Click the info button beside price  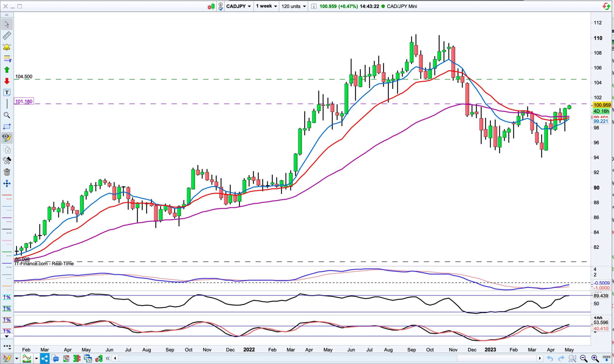tap(313, 6)
